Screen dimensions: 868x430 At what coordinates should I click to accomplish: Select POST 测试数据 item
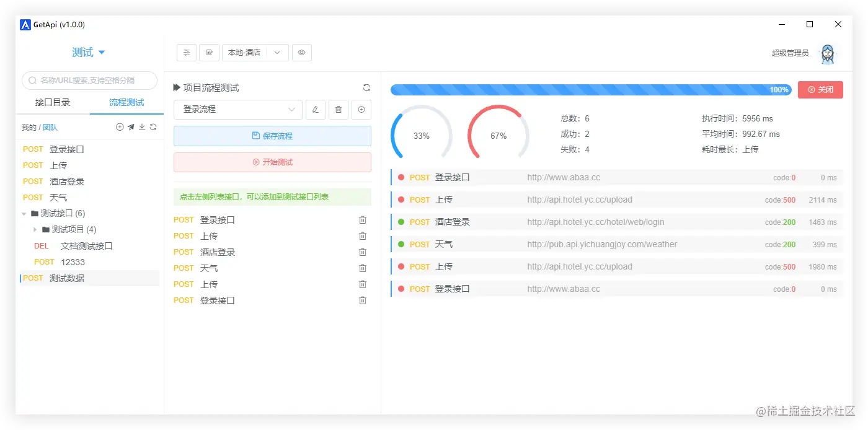pos(89,278)
